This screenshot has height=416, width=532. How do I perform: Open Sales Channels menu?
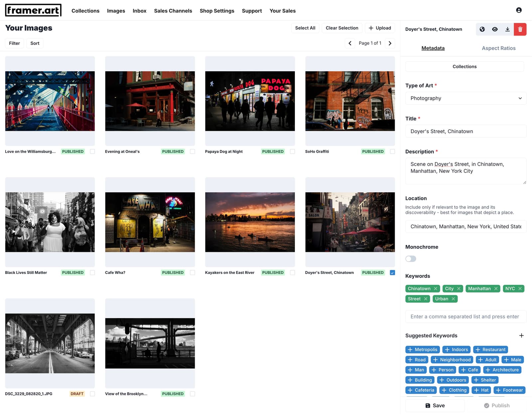[x=173, y=11]
